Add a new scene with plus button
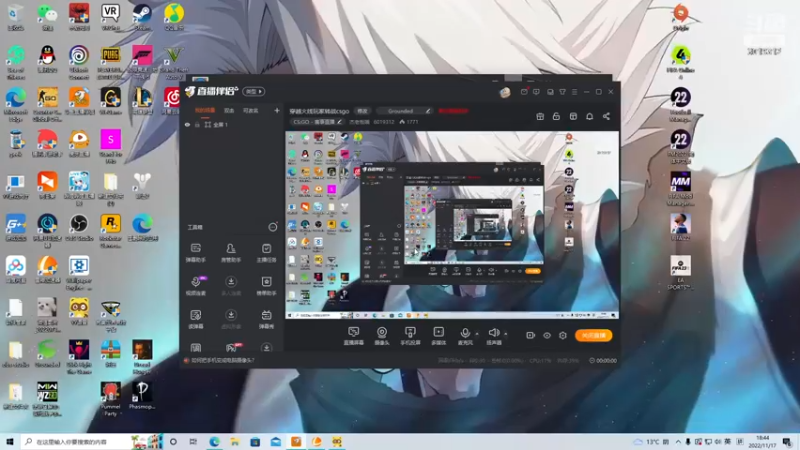Screen dimensions: 800x450 277,110
